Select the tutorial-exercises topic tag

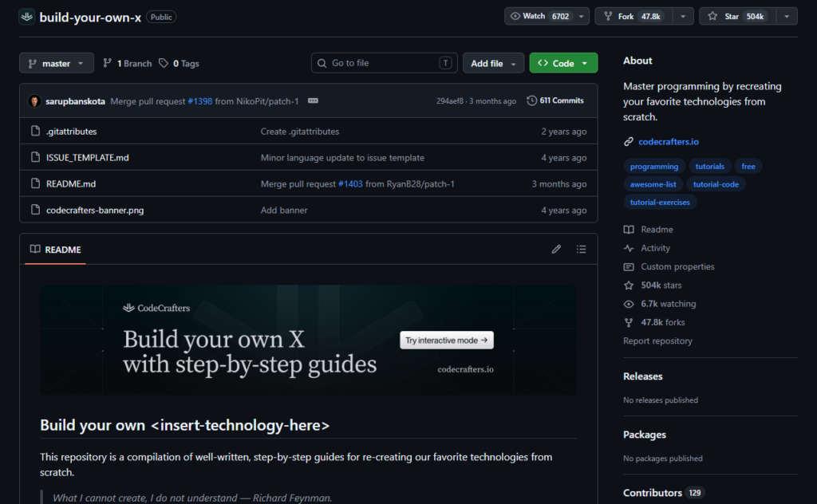pos(660,202)
